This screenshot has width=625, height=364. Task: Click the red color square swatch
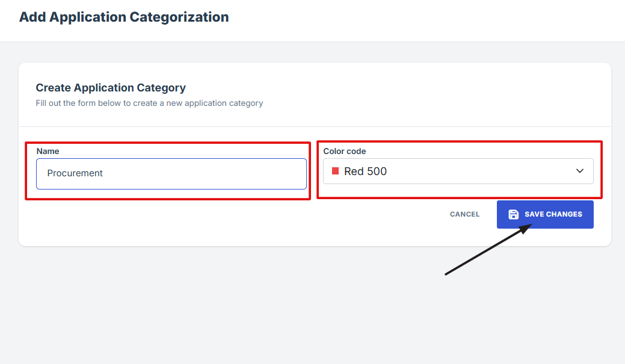tap(336, 171)
